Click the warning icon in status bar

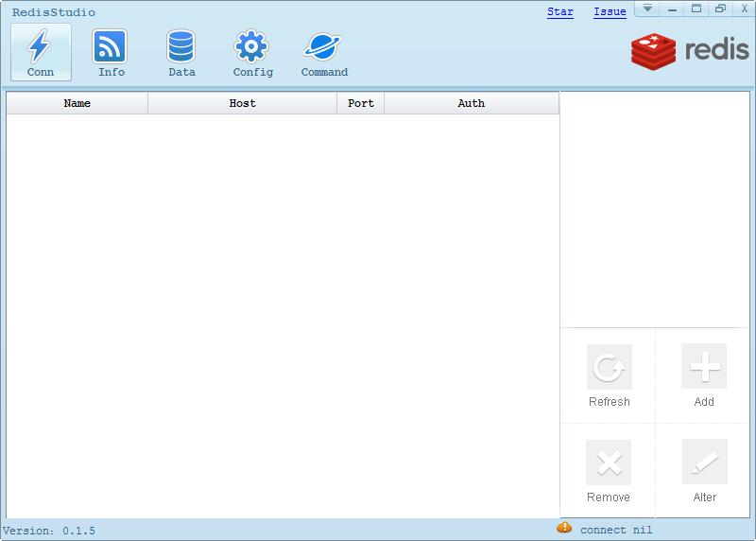pos(564,528)
